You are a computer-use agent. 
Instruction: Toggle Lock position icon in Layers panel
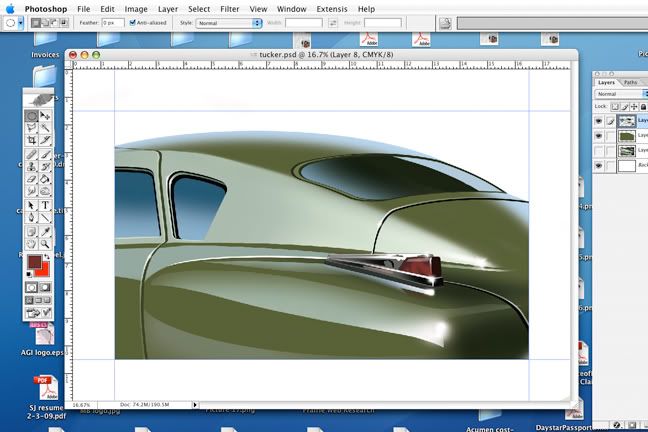634,107
